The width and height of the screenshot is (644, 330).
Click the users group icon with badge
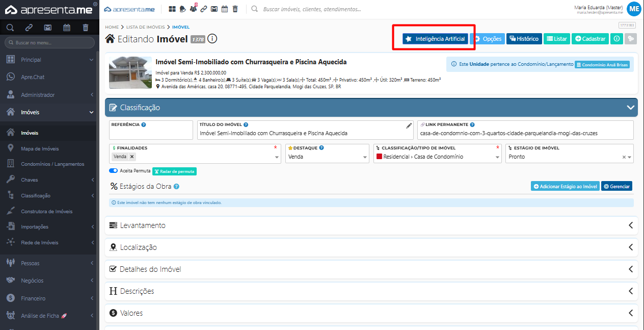pyautogui.click(x=193, y=9)
